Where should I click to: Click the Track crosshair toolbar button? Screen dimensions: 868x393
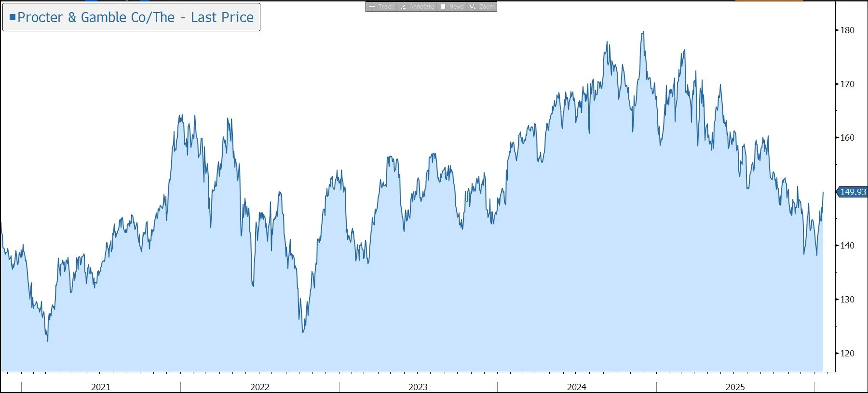[381, 7]
